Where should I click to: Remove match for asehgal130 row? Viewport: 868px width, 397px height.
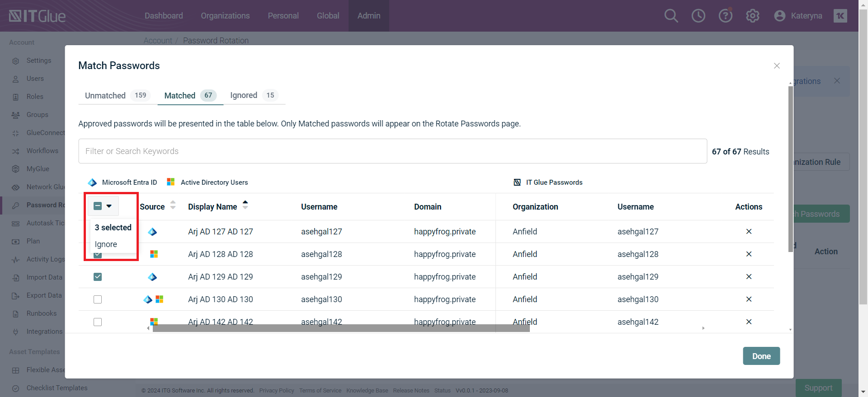749,299
